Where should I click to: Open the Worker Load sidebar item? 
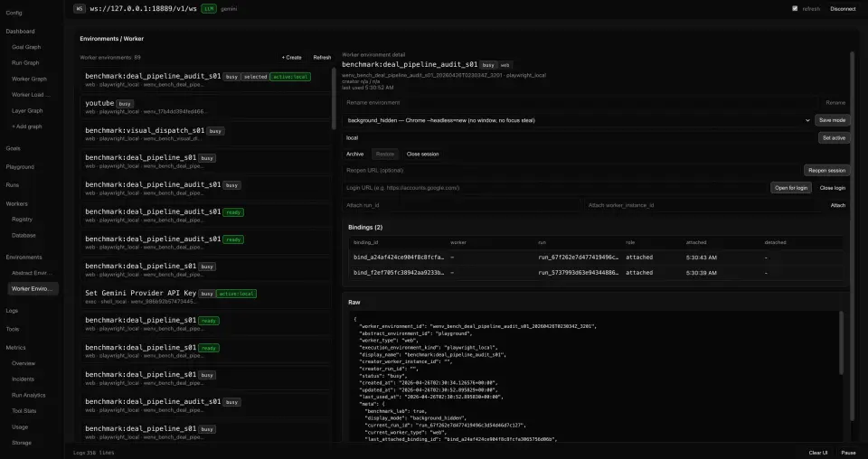point(31,95)
